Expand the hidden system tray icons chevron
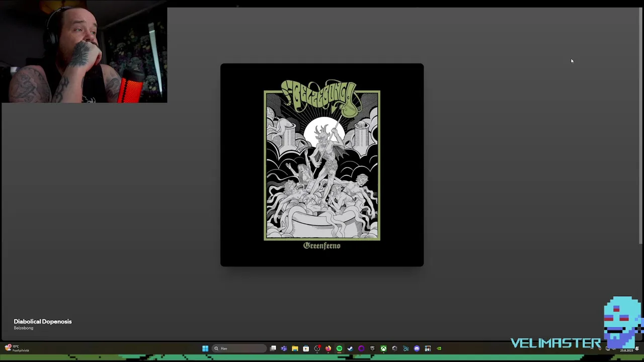The height and width of the screenshot is (362, 644). click(x=592, y=348)
